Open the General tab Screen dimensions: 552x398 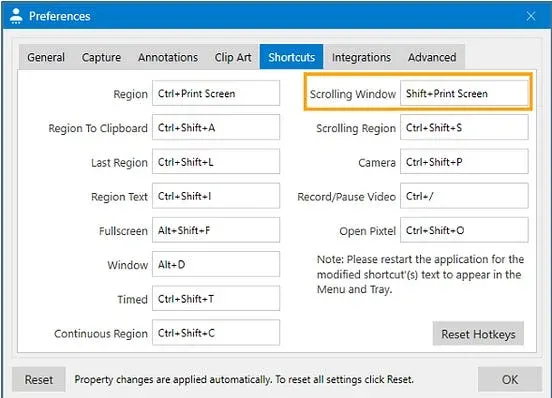pos(46,57)
